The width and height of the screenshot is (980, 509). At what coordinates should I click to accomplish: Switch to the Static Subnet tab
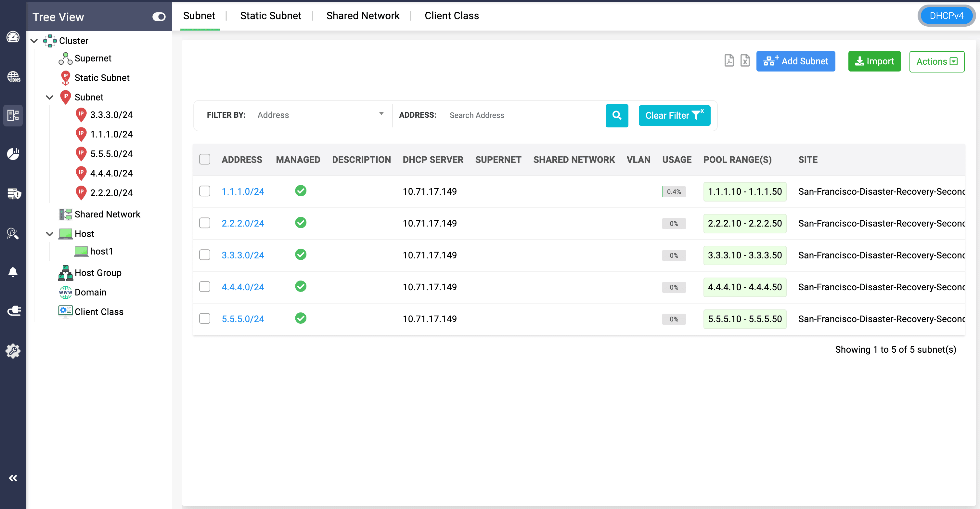[x=270, y=16]
